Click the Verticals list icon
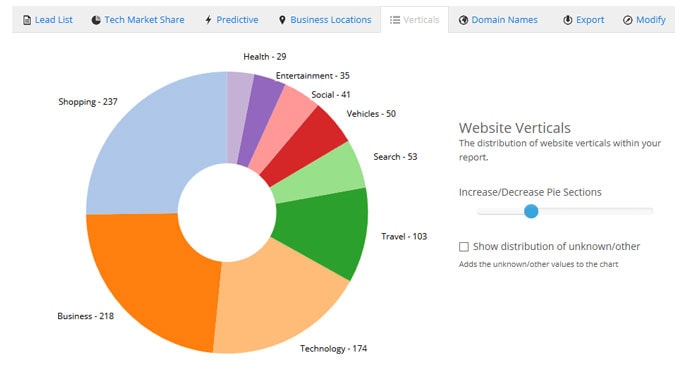The image size is (686, 366). tap(395, 20)
